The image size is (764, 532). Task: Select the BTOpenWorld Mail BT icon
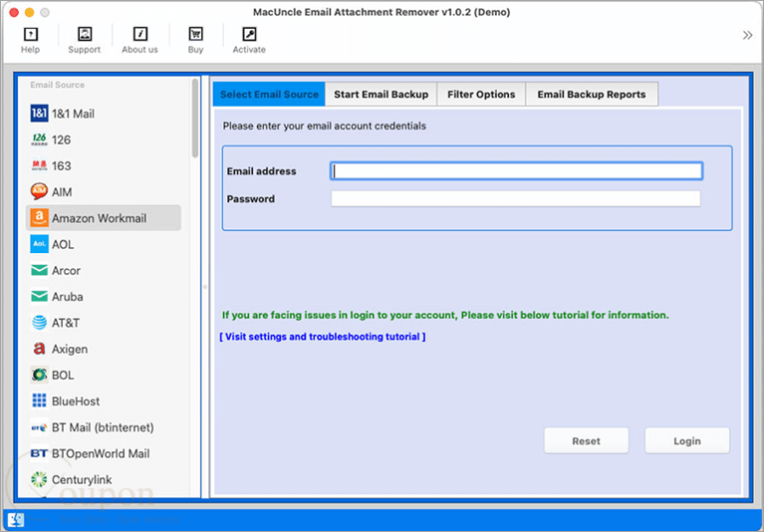point(39,453)
